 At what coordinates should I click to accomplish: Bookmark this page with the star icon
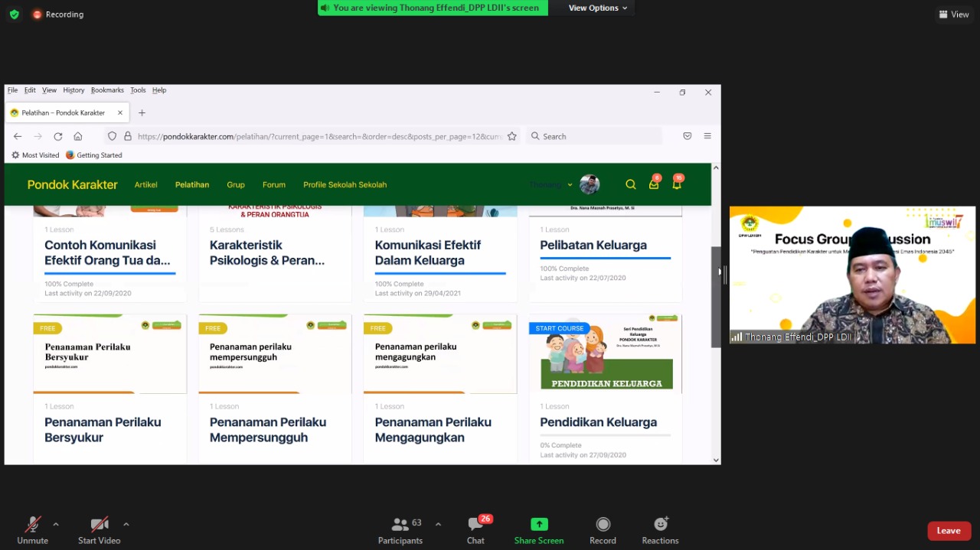pyautogui.click(x=512, y=136)
